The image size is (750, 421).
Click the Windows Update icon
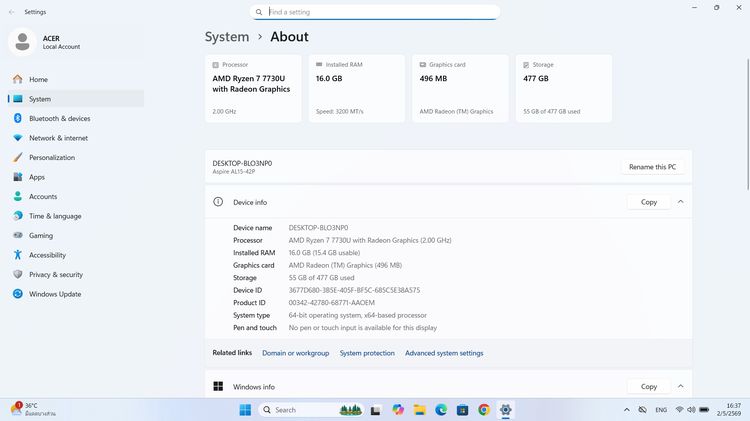pos(18,294)
